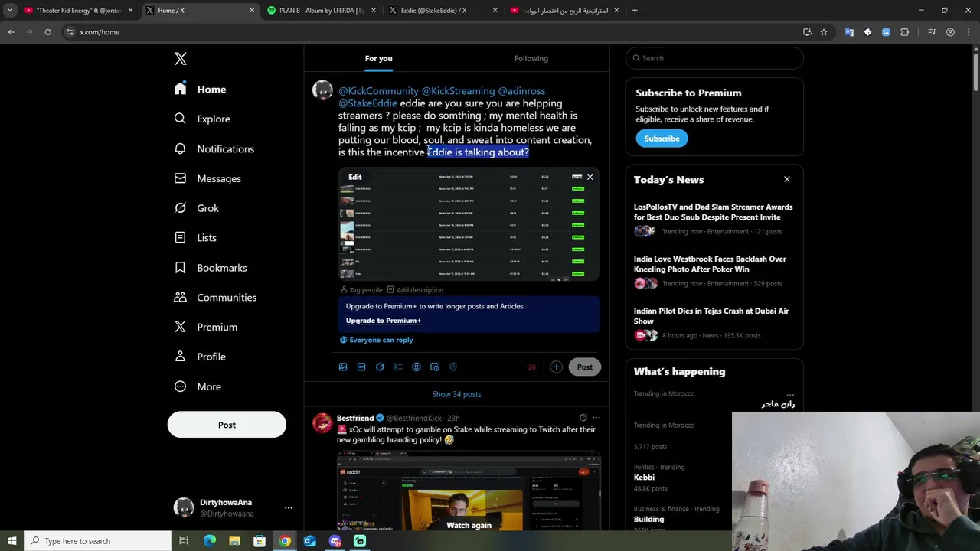Open the More menu in the sidebar
Screen dimensions: 980x551
[x=198, y=386]
